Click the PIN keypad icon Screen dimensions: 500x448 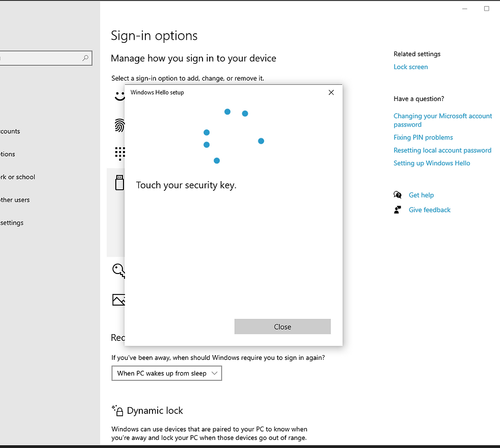tap(120, 154)
